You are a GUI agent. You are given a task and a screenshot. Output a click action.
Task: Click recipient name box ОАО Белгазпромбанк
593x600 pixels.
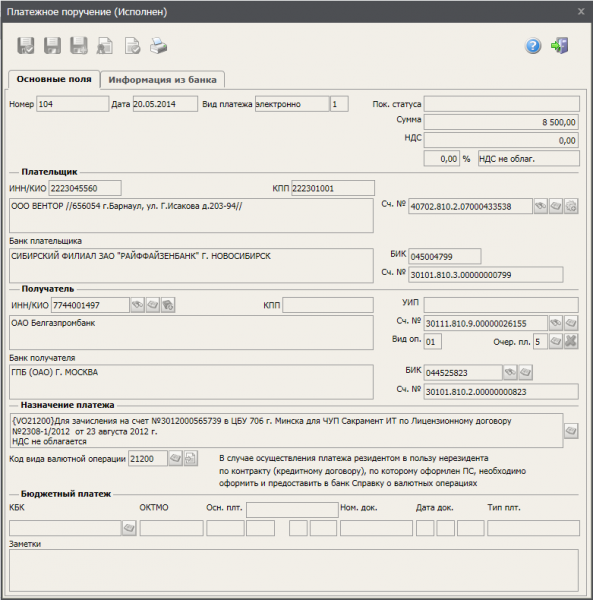pos(191,333)
